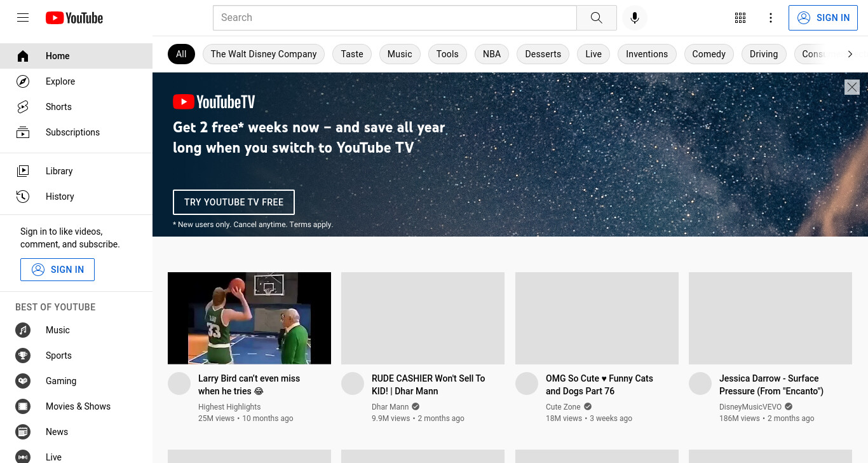Viewport: 868px width, 463px height.
Task: Open OMG So Cute Funny Cats title
Action: point(599,385)
